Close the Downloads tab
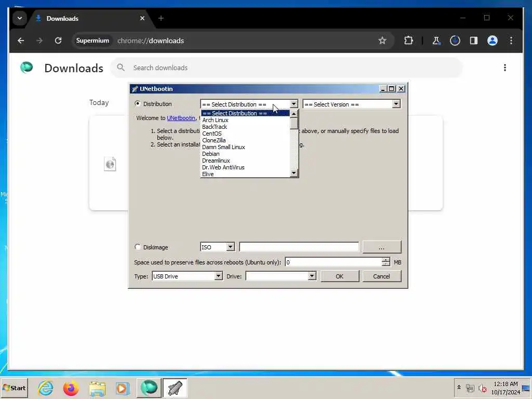Image resolution: width=532 pixels, height=399 pixels. pos(142,18)
